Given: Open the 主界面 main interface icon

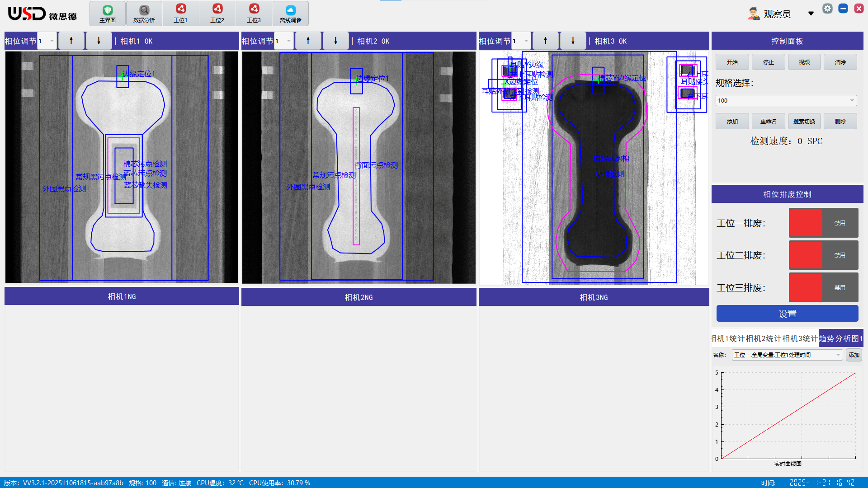Looking at the screenshot, I should click(x=108, y=14).
